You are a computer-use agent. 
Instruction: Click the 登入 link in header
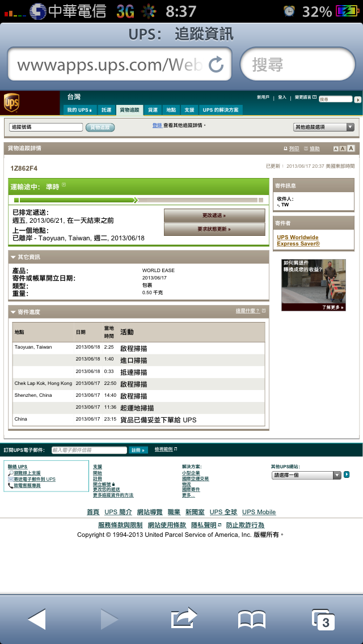pyautogui.click(x=282, y=98)
